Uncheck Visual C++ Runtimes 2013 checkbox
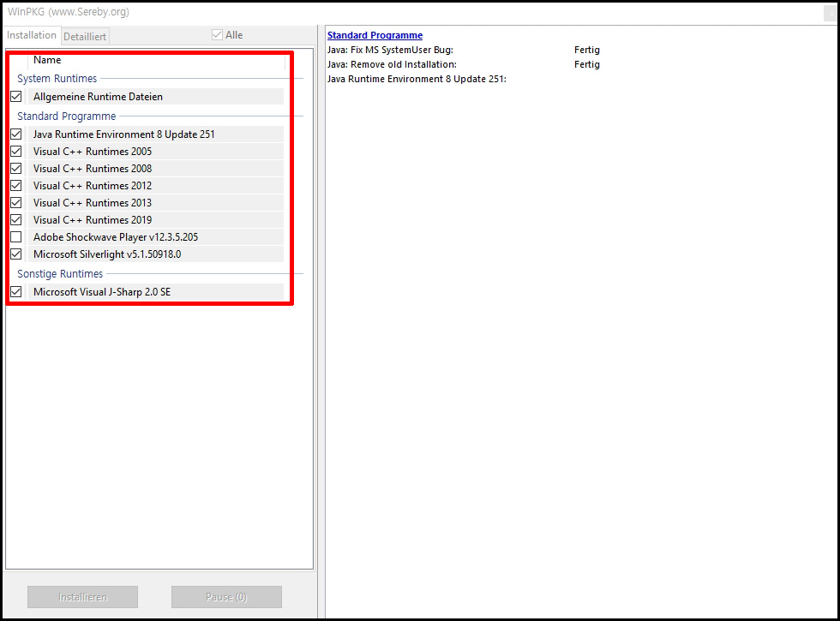The width and height of the screenshot is (840, 621). coord(16,202)
